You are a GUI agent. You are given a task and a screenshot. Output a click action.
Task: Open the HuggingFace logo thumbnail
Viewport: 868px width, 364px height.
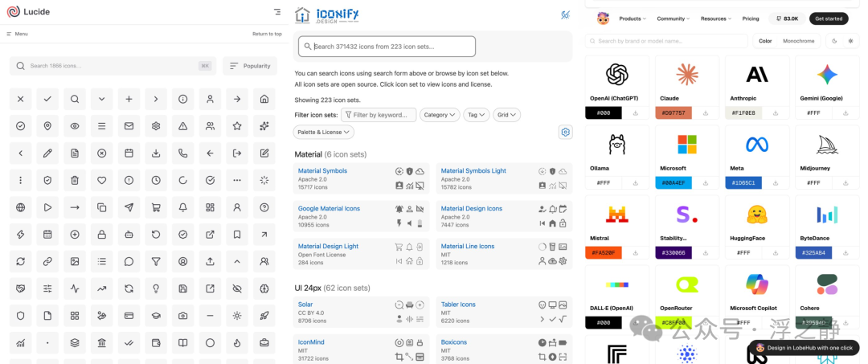tap(757, 215)
